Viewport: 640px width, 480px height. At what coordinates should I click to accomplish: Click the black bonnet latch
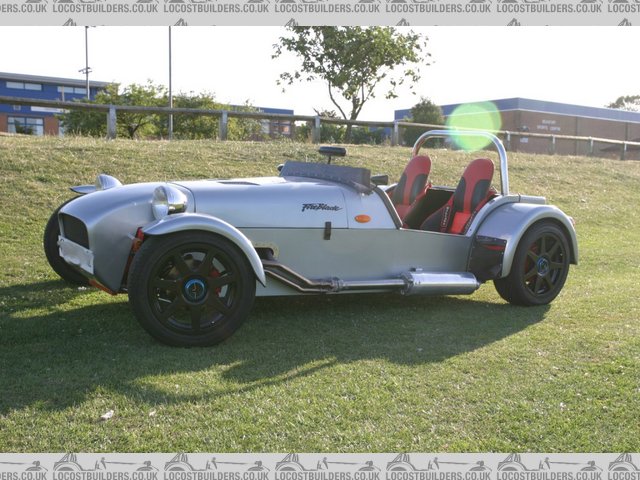[x=327, y=230]
